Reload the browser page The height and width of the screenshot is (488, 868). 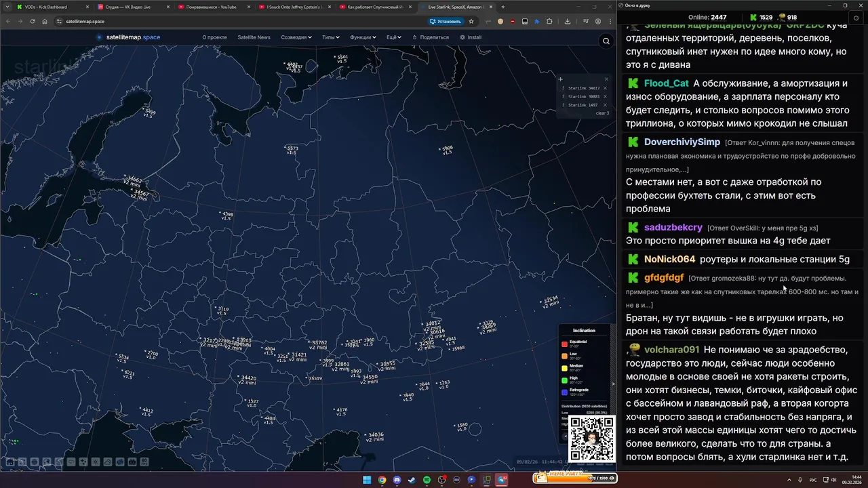tap(32, 21)
